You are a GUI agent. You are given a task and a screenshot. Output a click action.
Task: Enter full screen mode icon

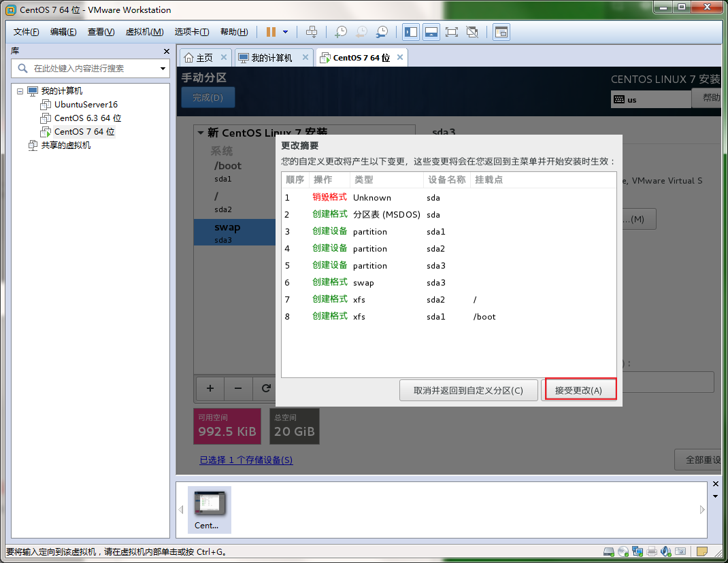pyautogui.click(x=452, y=32)
